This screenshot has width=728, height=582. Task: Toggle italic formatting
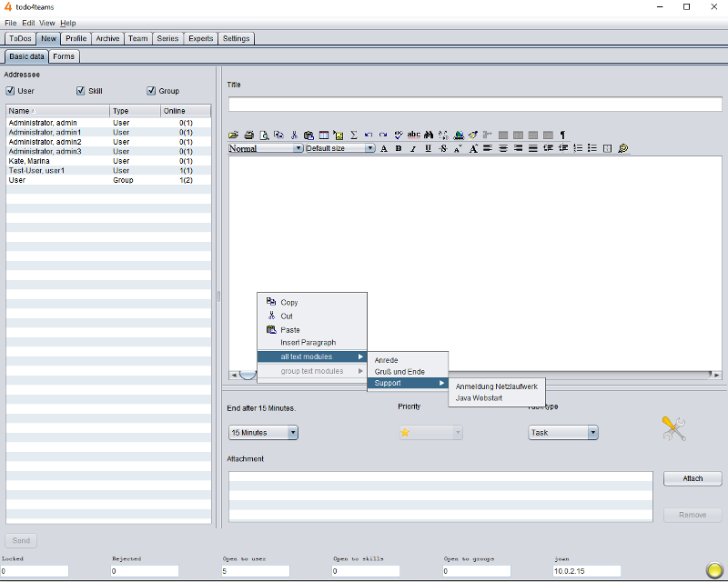(413, 148)
